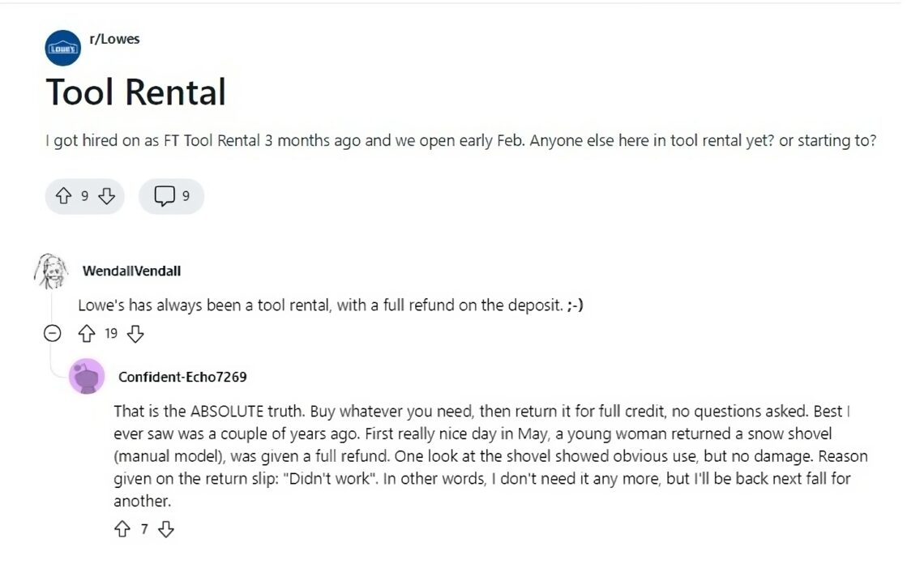Upvote the Tool Rental post
924x564 pixels.
click(x=63, y=195)
